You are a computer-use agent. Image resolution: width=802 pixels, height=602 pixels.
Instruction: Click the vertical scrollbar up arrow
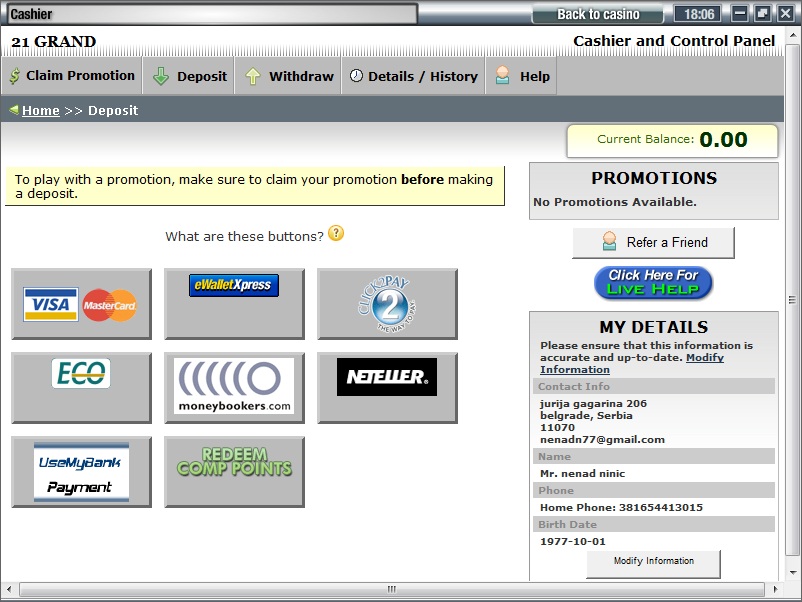click(792, 36)
